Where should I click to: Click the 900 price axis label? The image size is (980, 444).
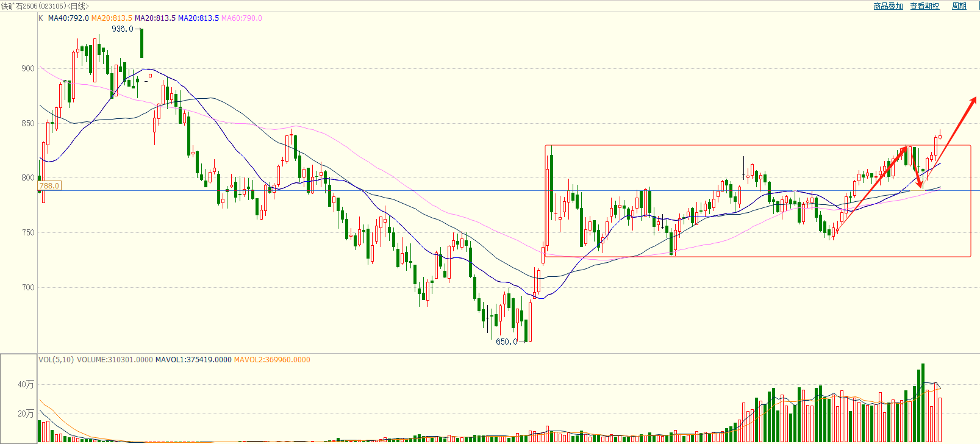pos(28,68)
